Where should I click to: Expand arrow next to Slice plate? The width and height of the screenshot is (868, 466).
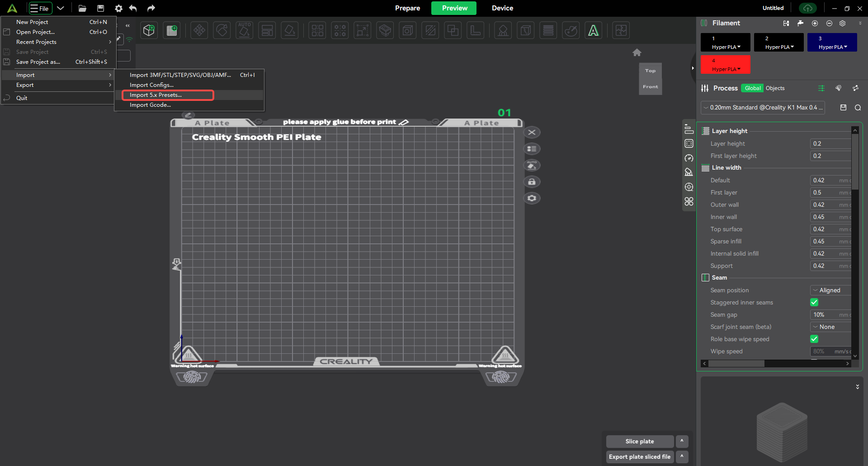pos(682,441)
